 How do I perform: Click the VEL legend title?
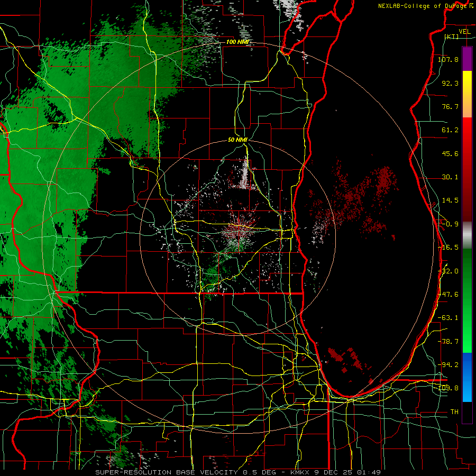[x=464, y=32]
